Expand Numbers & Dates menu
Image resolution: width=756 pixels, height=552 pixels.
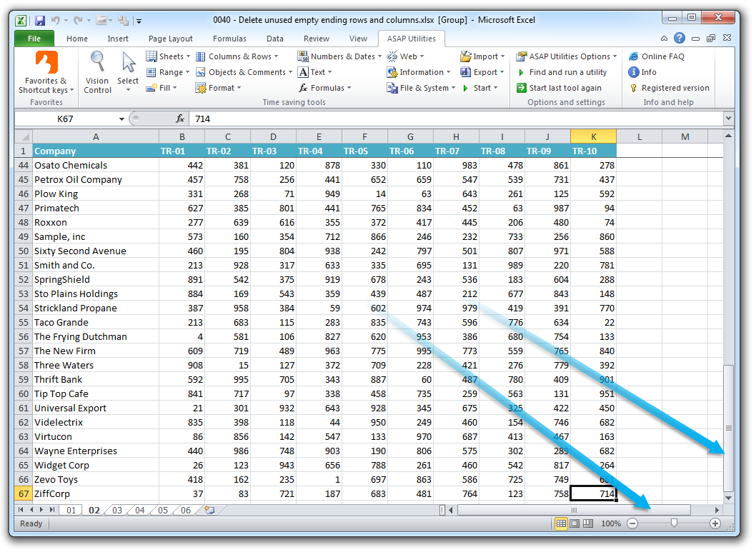(x=339, y=56)
